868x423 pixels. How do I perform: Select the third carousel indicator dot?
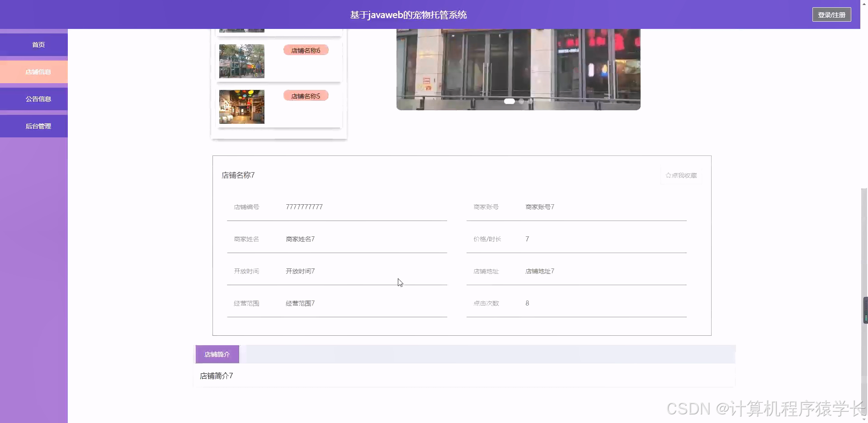tap(529, 101)
